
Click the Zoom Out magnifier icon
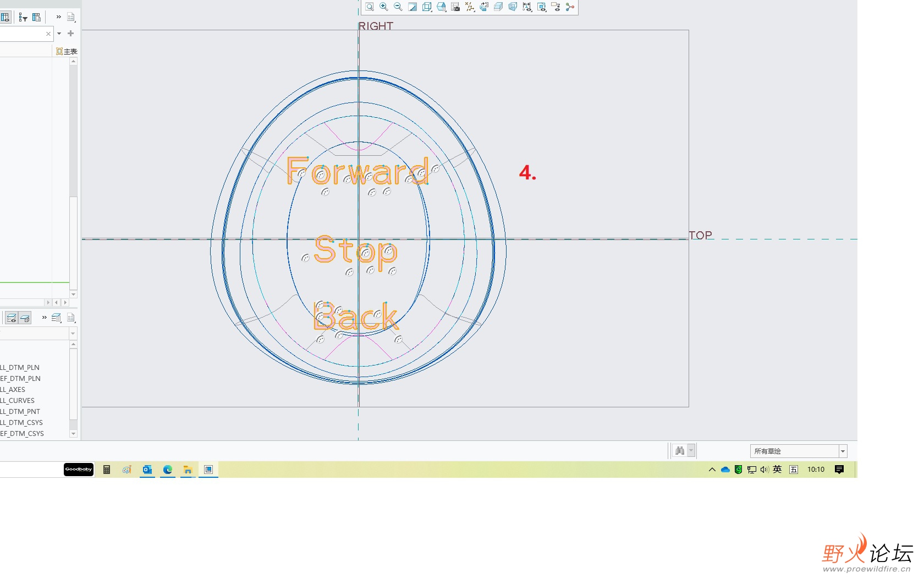(398, 7)
